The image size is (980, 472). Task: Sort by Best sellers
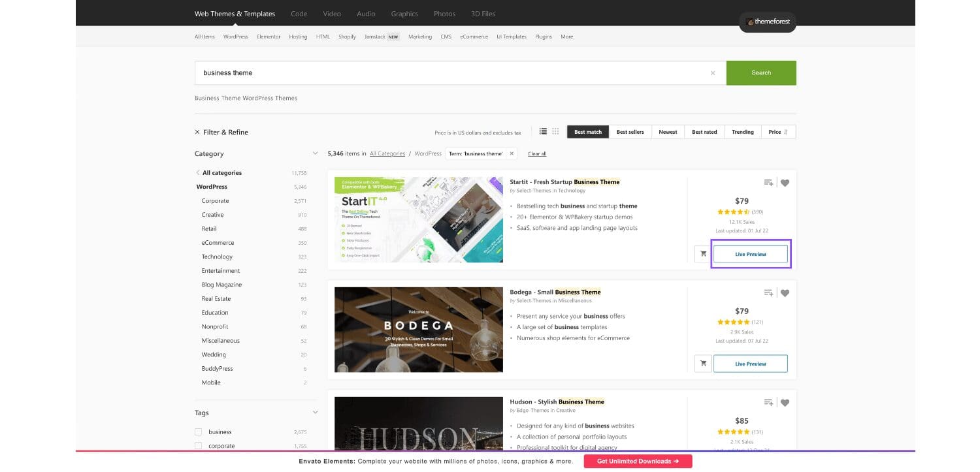630,132
